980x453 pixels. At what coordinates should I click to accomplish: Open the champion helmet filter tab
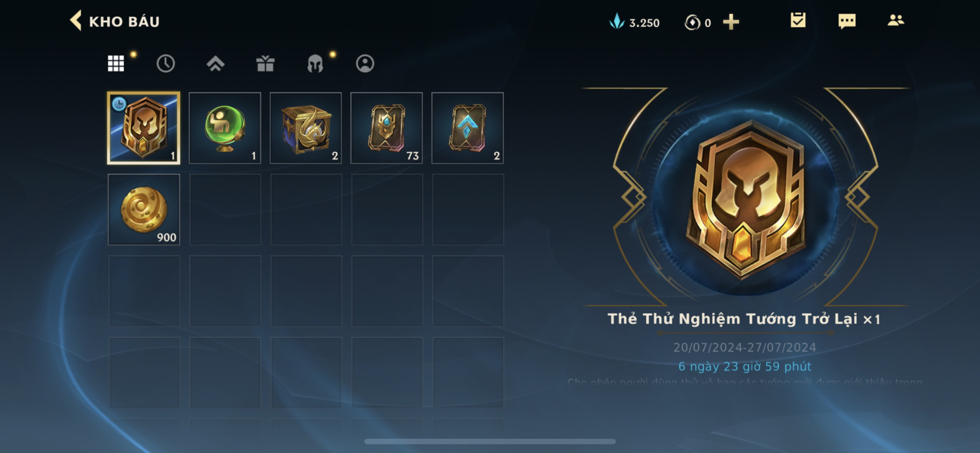315,63
